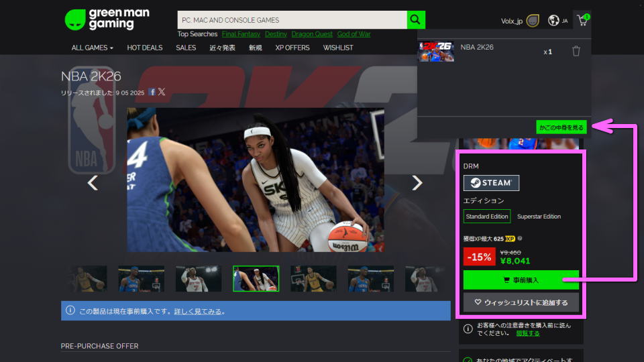The width and height of the screenshot is (644, 362).
Task: Click Dragon Quest top search link
Action: (312, 34)
